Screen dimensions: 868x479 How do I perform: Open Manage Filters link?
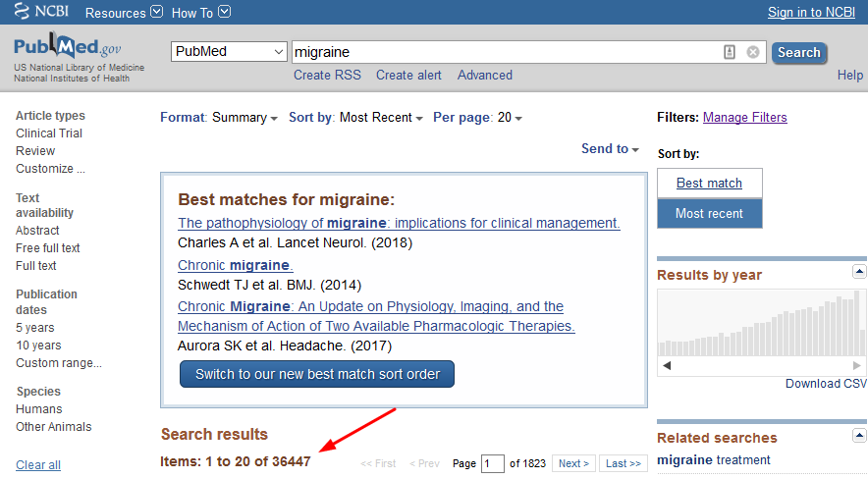744,117
